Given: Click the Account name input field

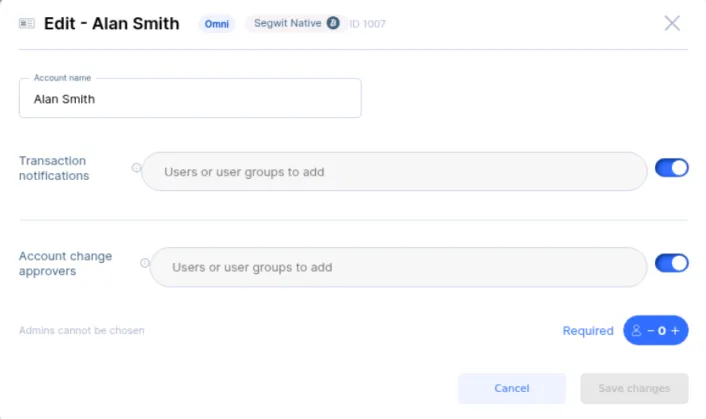Looking at the screenshot, I should (x=190, y=98).
